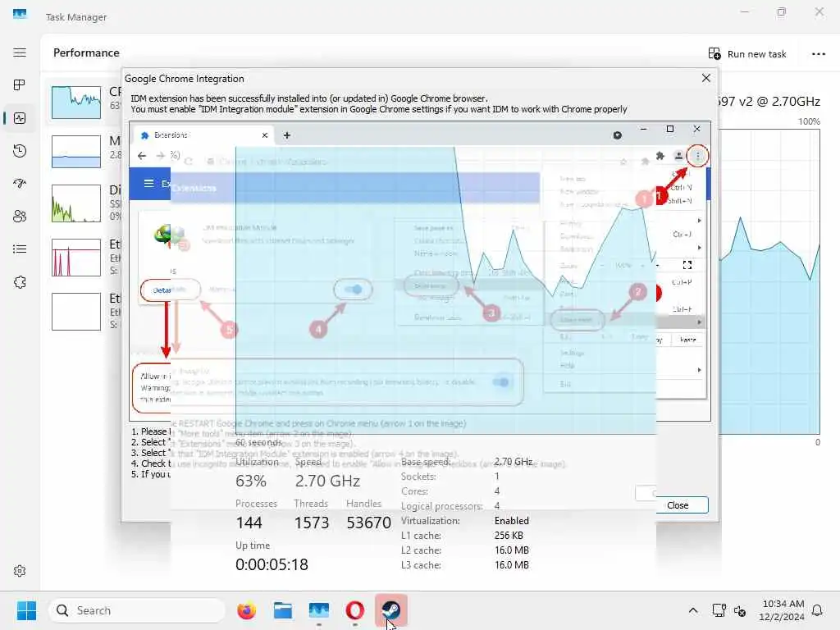Open network status tray icon

pyautogui.click(x=719, y=610)
